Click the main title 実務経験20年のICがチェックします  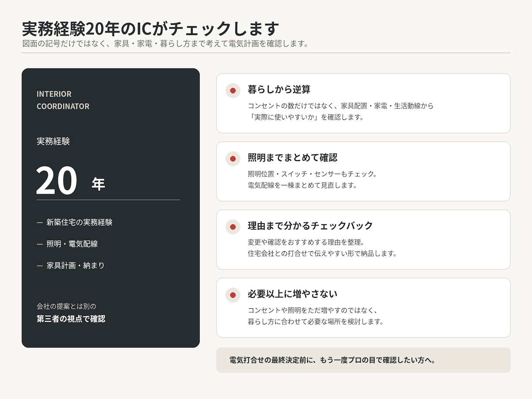[x=150, y=29]
